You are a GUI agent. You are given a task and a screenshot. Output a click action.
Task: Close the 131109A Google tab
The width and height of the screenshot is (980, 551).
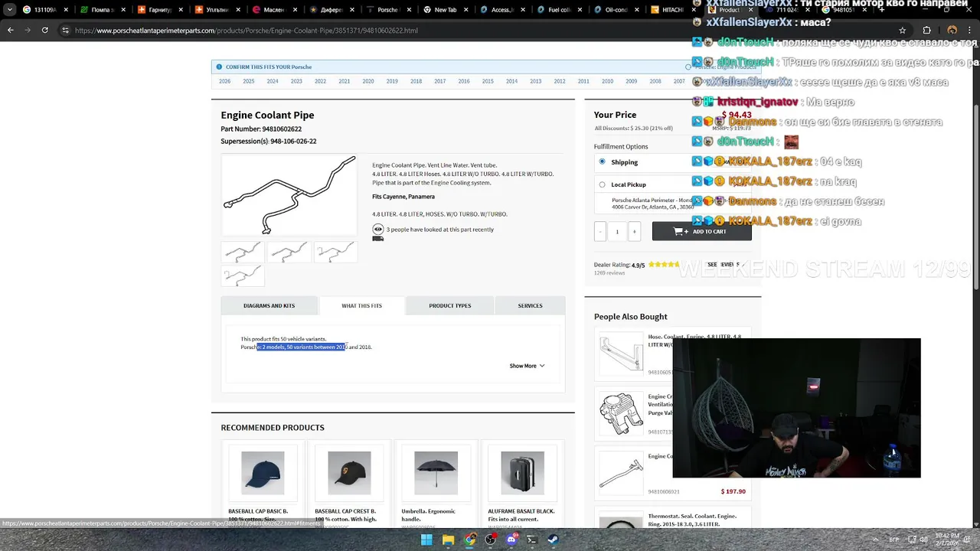click(x=66, y=10)
